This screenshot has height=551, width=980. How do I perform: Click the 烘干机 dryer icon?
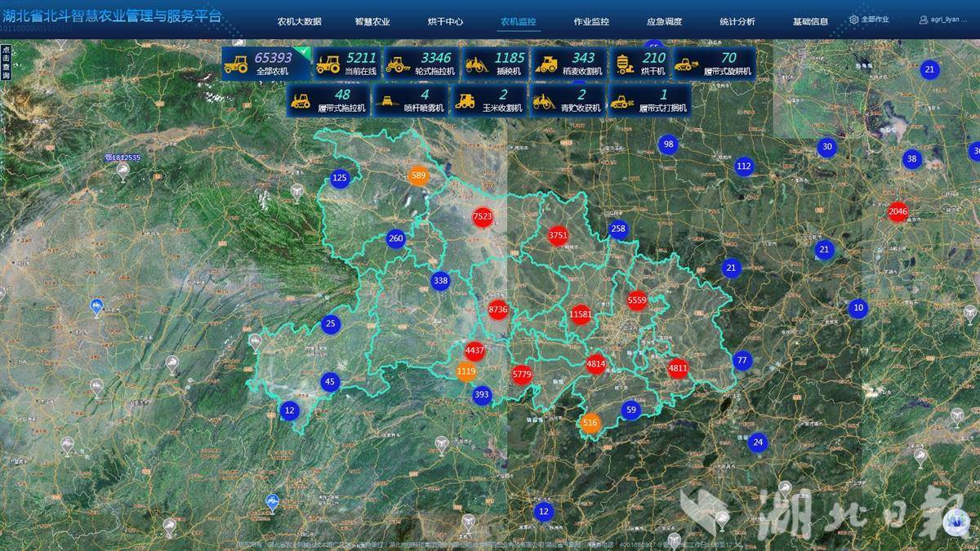click(626, 64)
